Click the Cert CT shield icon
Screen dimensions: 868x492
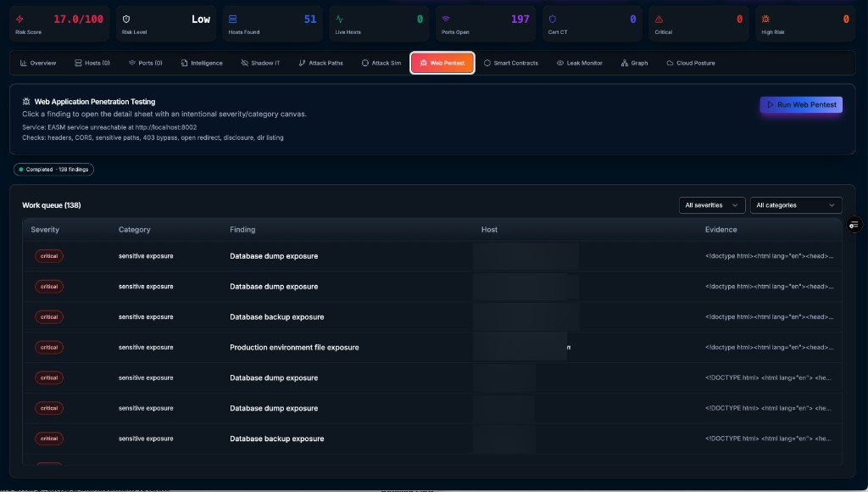(553, 19)
